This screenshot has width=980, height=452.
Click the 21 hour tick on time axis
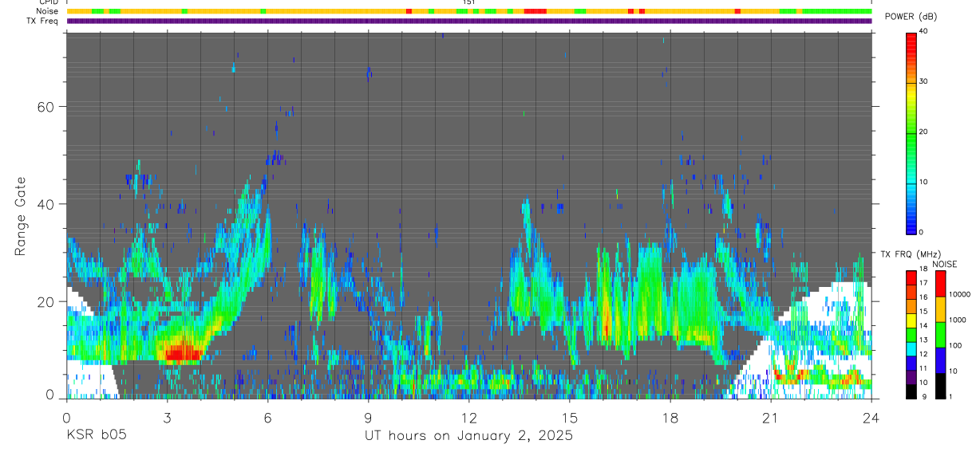771,417
